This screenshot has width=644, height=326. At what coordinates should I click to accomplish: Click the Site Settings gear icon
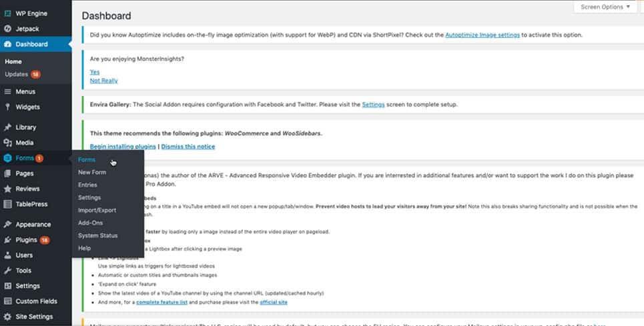click(7, 317)
